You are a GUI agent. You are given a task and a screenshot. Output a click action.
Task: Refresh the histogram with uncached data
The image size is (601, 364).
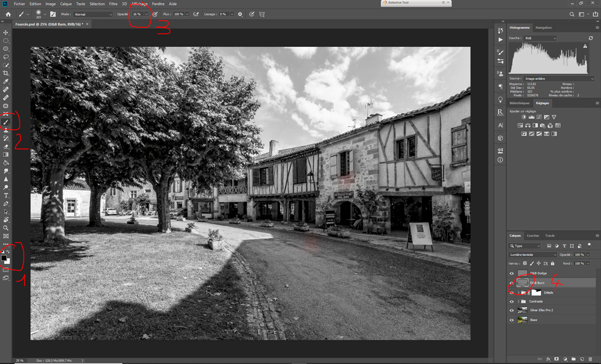(x=591, y=38)
